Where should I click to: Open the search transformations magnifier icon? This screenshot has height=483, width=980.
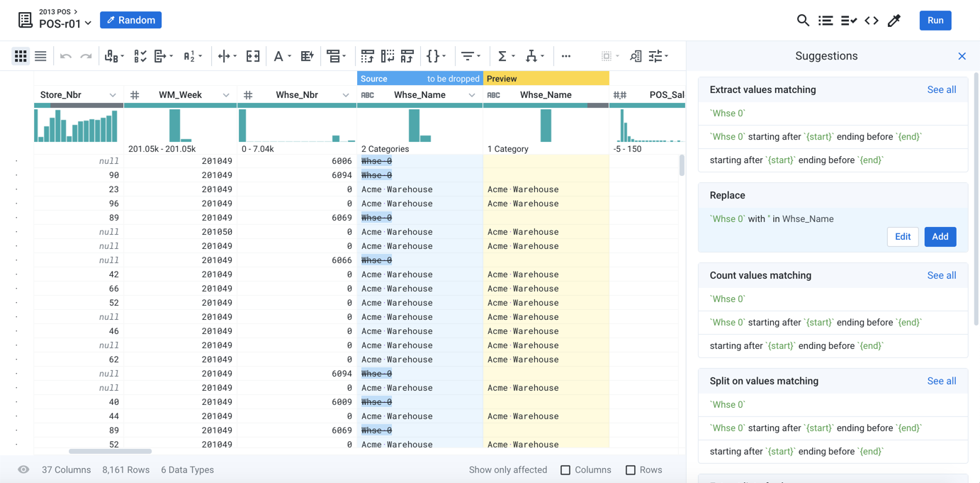(x=803, y=21)
